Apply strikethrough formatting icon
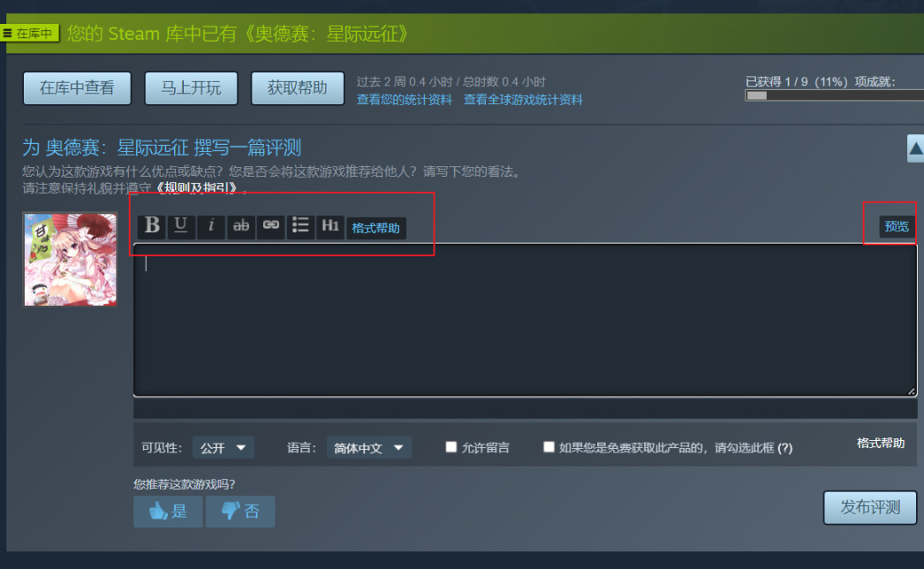Viewport: 924px width, 569px height. click(x=241, y=226)
